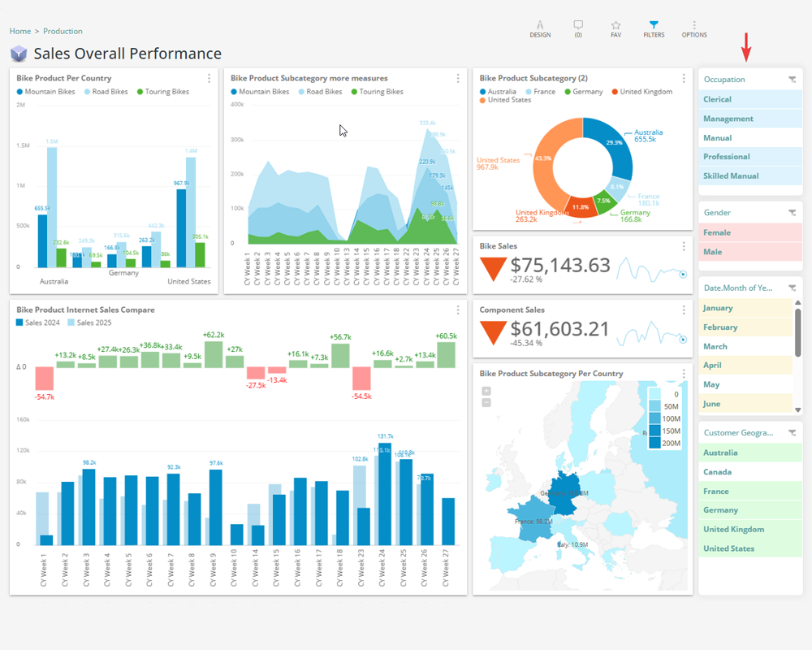Open the Design mode icon
This screenshot has width=812, height=650.
click(x=540, y=26)
